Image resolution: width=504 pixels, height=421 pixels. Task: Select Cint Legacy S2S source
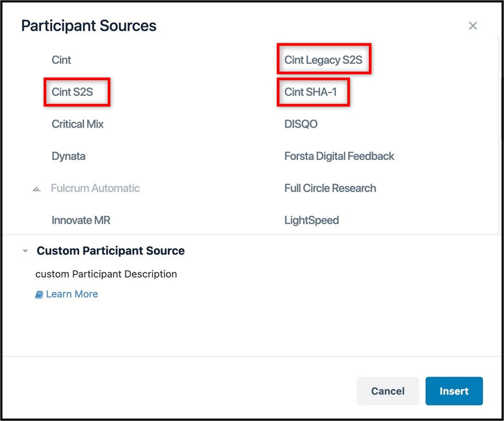[324, 60]
